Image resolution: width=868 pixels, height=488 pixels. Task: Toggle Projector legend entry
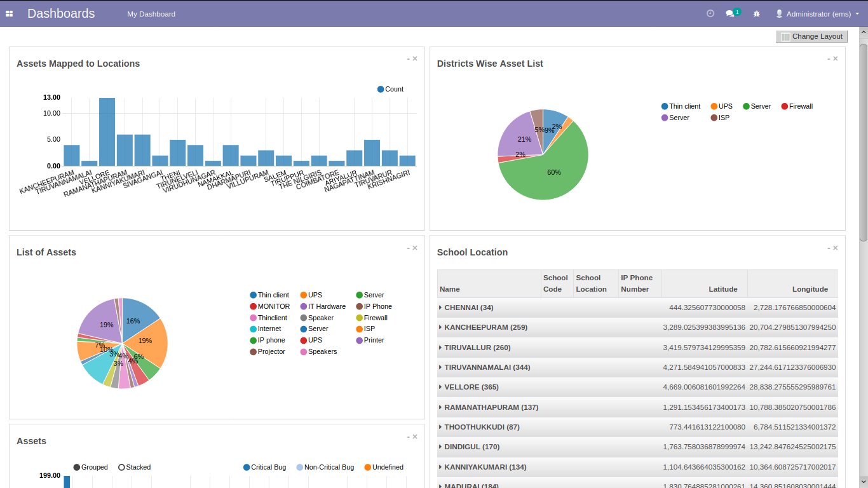[268, 351]
